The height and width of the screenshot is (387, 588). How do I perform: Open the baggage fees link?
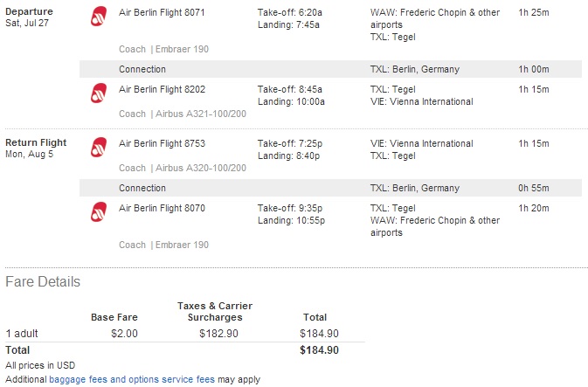(x=78, y=379)
